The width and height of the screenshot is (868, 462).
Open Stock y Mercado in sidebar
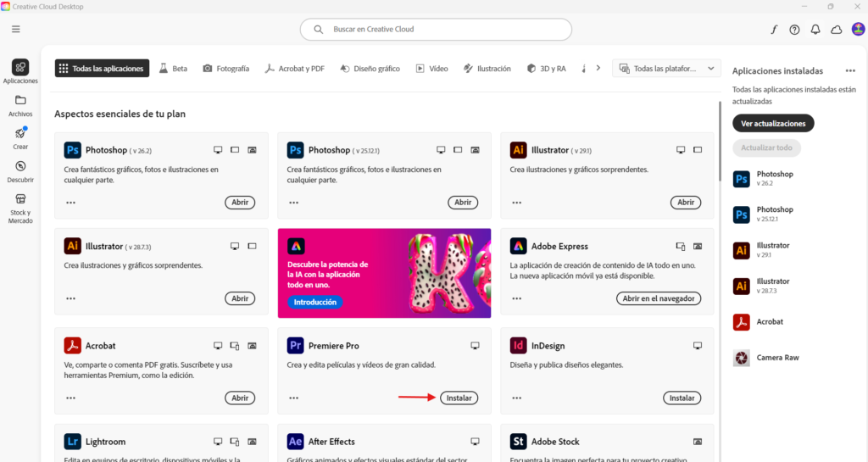point(20,209)
